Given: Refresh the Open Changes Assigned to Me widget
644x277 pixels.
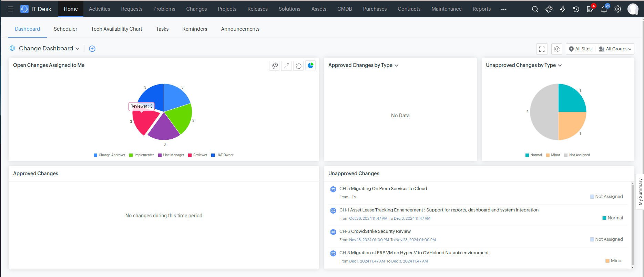Looking at the screenshot, I should point(299,66).
